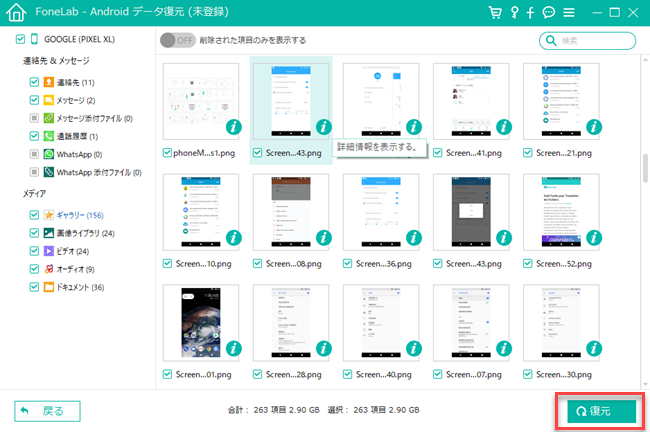The height and width of the screenshot is (432, 650).
Task: Click the ドキュメント document icon
Action: point(49,287)
